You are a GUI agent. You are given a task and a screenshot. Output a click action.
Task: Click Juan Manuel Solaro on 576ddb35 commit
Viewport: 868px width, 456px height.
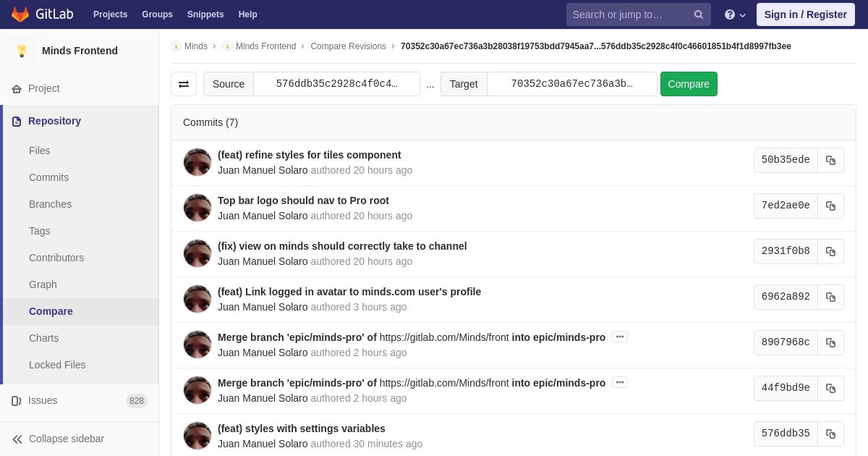click(263, 444)
